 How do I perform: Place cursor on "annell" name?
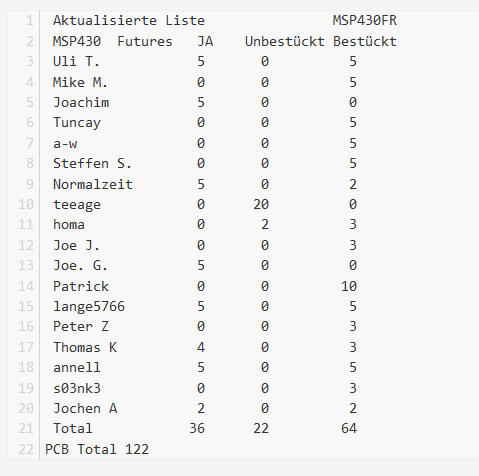pyautogui.click(x=77, y=368)
